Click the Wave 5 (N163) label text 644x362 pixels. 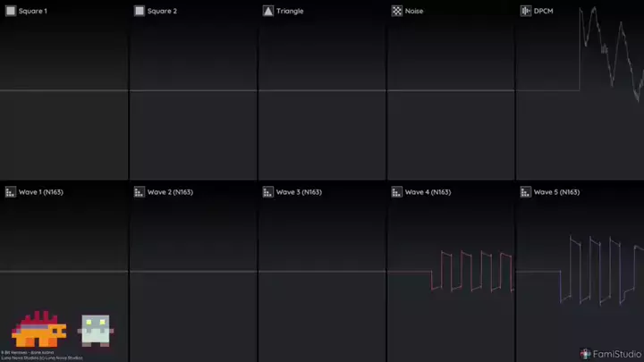[x=556, y=192]
